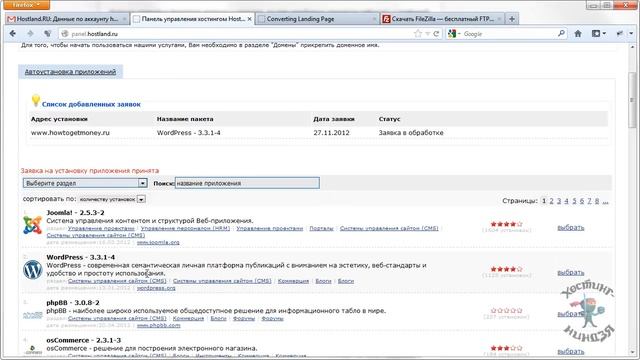This screenshot has height=360, width=640.
Task: Open the Выберите раздел dropdown
Action: tap(85, 183)
